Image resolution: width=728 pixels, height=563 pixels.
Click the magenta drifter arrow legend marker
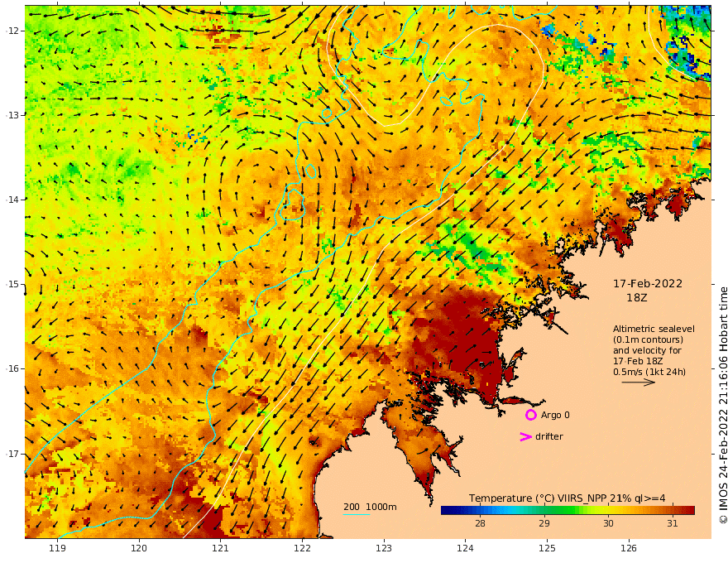[525, 436]
